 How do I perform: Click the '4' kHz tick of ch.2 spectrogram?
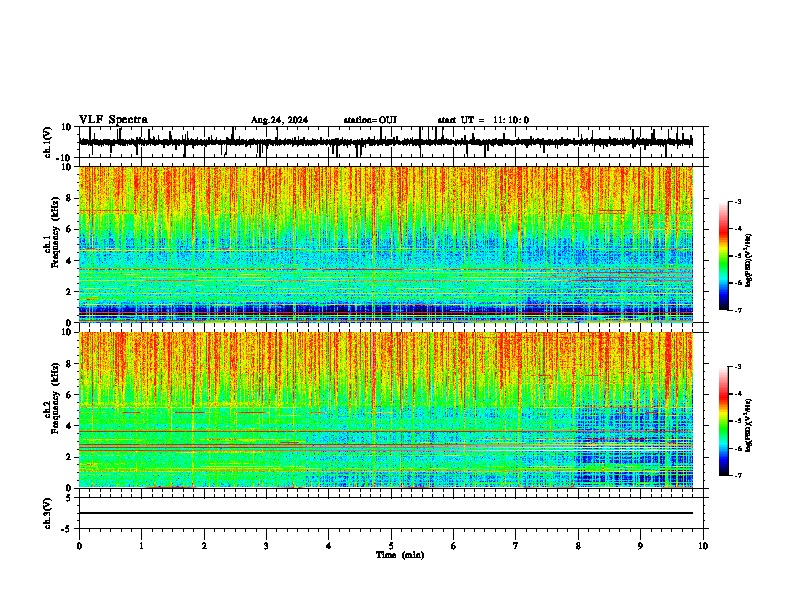click(x=71, y=426)
